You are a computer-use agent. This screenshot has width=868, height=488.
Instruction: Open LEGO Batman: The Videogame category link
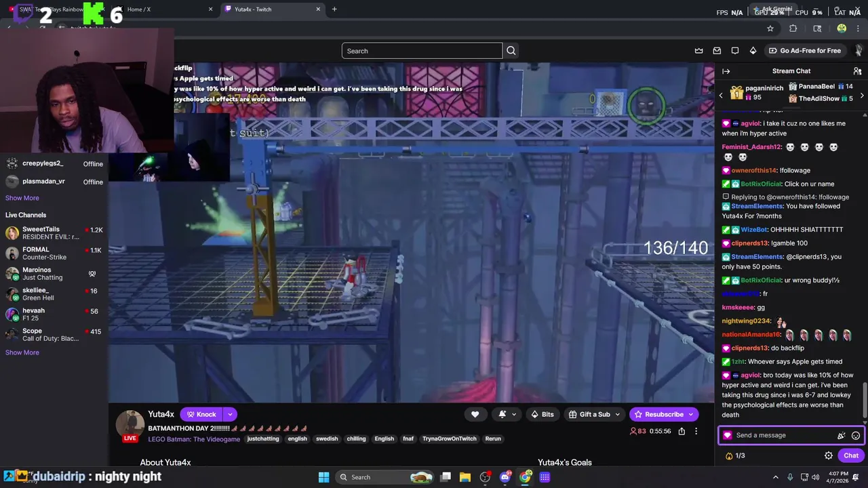194,439
